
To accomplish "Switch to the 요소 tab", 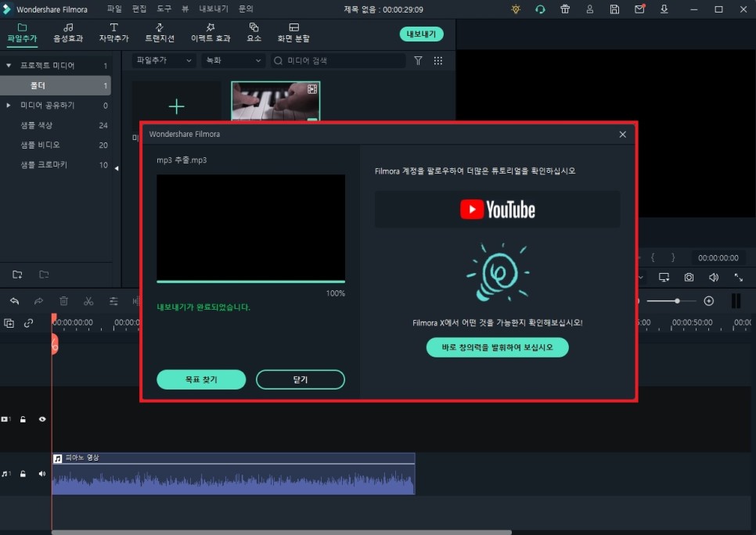I will coord(254,33).
